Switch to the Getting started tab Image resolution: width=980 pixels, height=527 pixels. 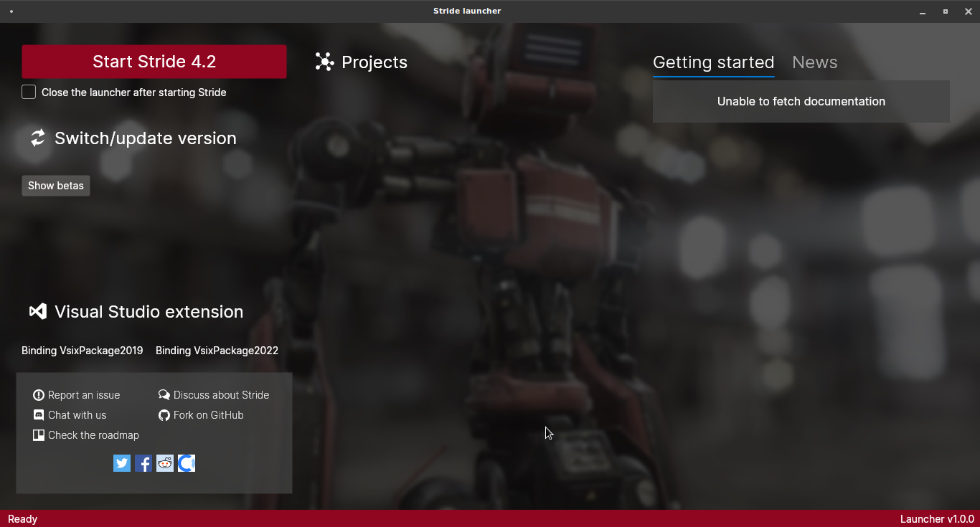[x=714, y=62]
